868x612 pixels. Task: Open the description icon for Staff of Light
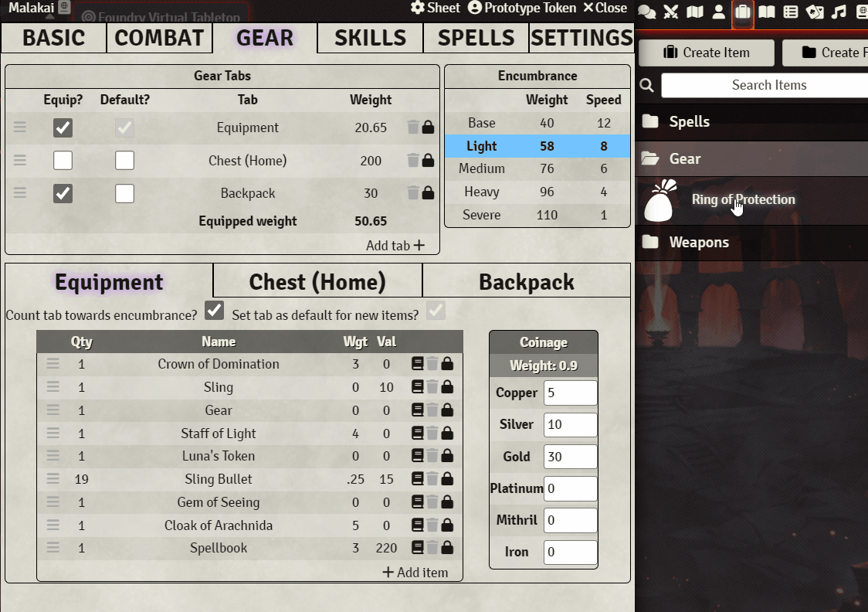pyautogui.click(x=417, y=433)
